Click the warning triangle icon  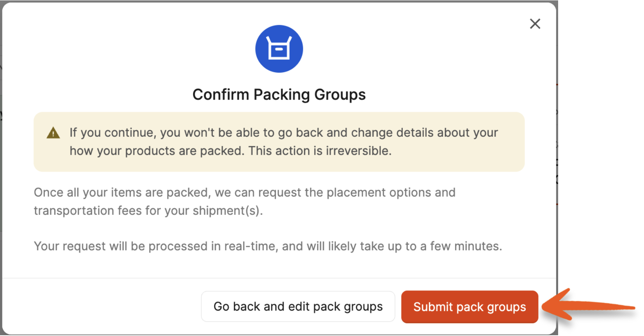[53, 133]
